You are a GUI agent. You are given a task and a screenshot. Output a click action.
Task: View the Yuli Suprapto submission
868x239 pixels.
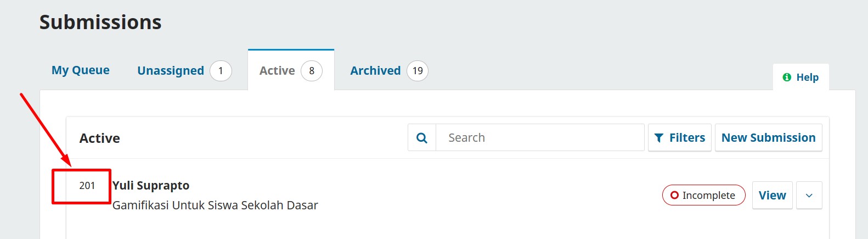772,195
